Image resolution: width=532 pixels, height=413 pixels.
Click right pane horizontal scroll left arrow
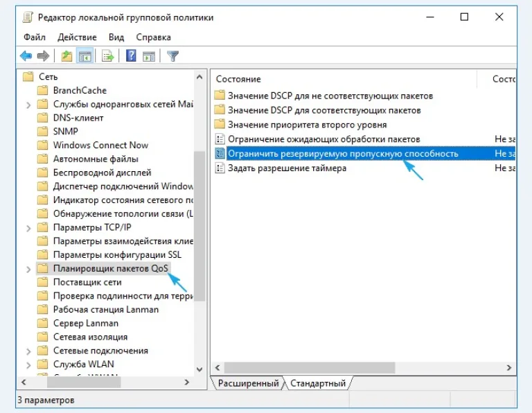coord(218,367)
